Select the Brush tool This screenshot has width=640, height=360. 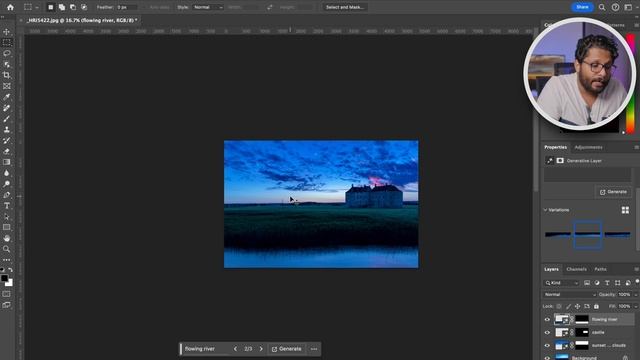click(x=7, y=119)
